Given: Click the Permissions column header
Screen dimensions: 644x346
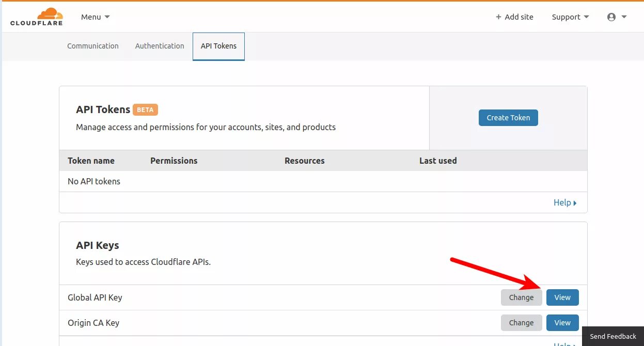Looking at the screenshot, I should tap(174, 161).
